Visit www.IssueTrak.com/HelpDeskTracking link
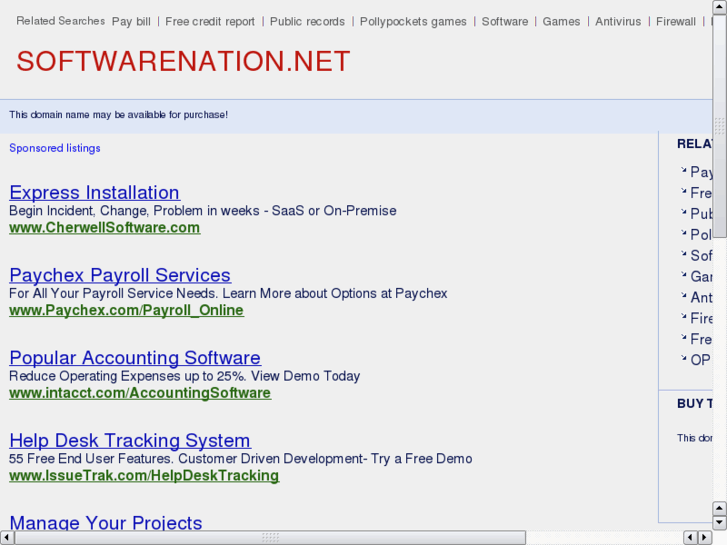Screen dimensions: 727x545 point(144,475)
